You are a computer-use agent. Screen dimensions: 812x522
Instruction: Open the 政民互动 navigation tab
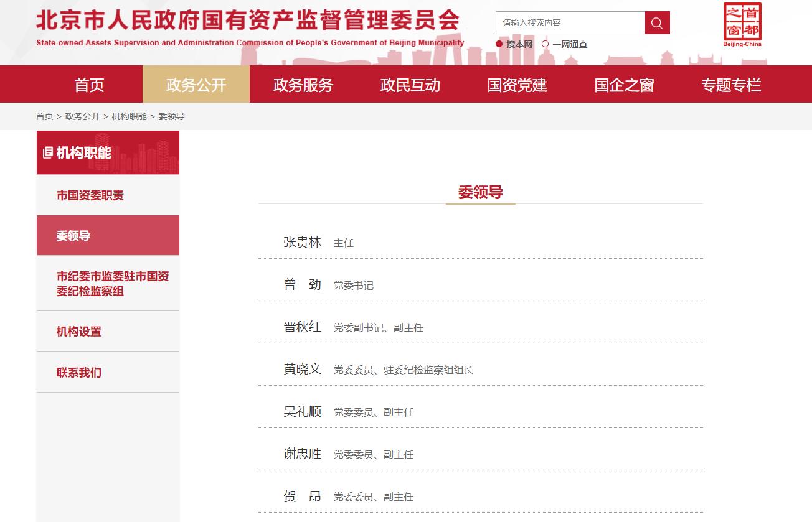coord(410,85)
